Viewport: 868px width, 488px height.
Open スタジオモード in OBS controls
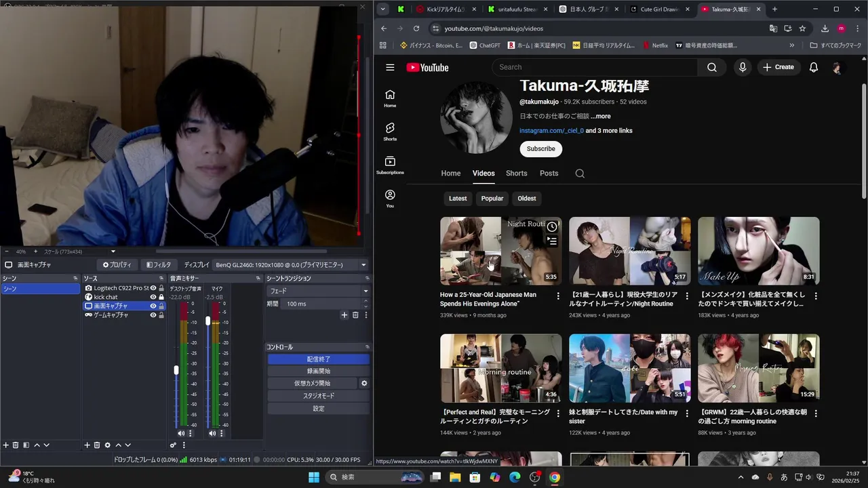tap(319, 396)
